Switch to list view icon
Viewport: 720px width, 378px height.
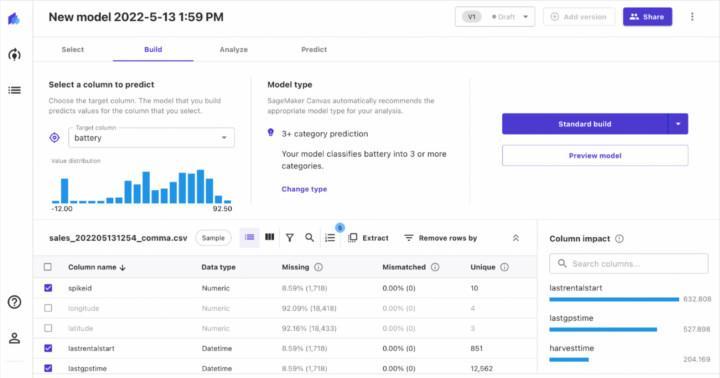coord(250,237)
